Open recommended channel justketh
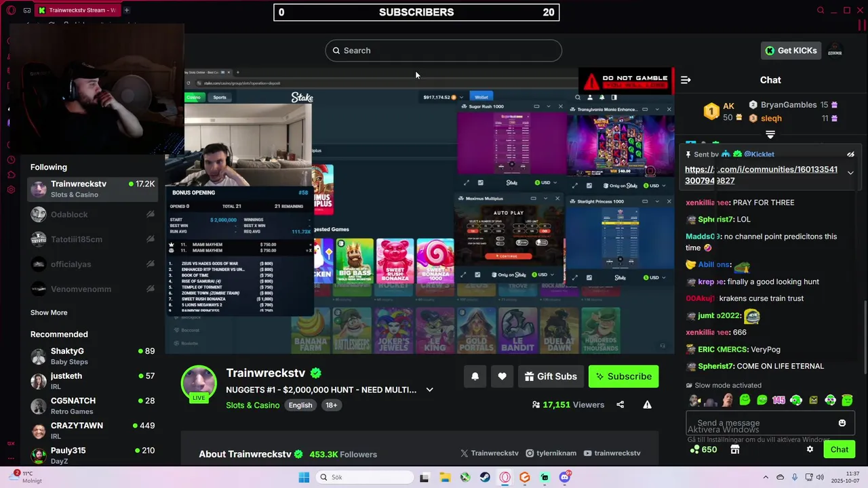Image resolution: width=868 pixels, height=488 pixels. coord(94,381)
